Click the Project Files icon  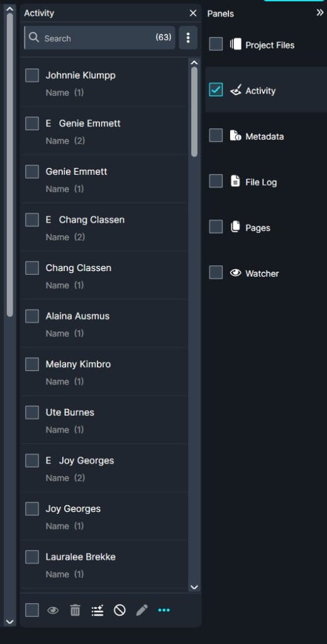(x=235, y=45)
